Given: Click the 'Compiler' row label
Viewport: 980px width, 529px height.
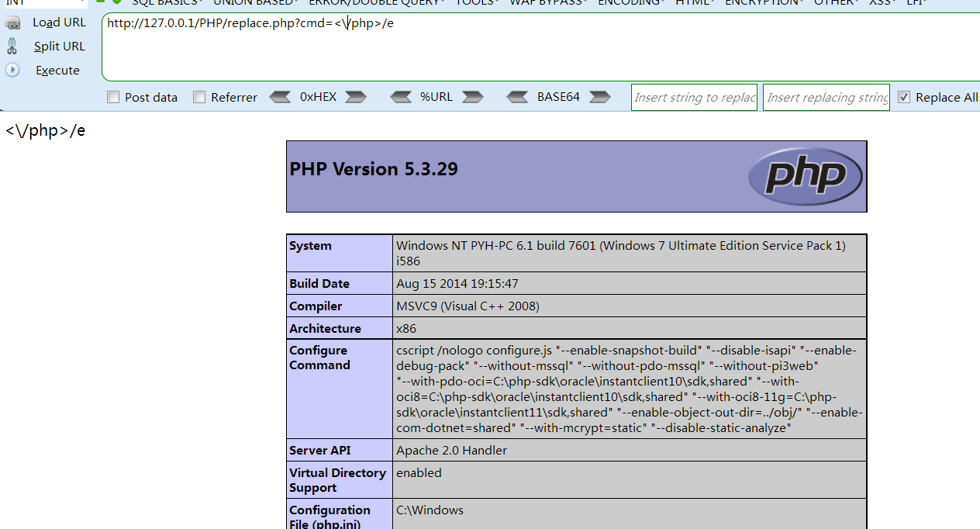Looking at the screenshot, I should [x=316, y=306].
